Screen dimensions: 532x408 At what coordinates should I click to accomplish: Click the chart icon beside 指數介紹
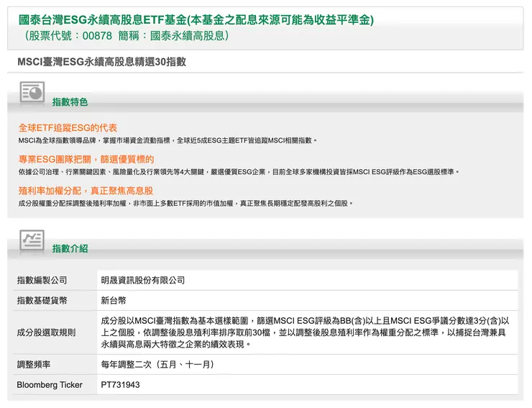coord(32,240)
